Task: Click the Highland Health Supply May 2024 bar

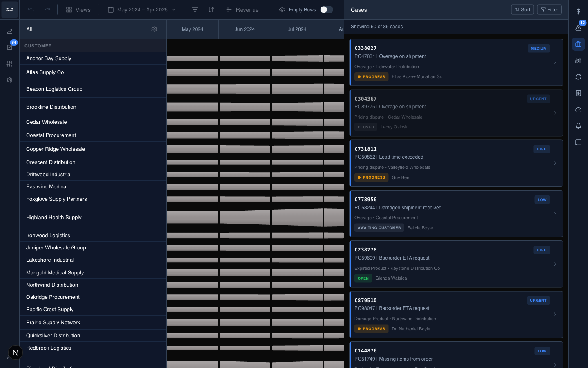Action: 193,217
